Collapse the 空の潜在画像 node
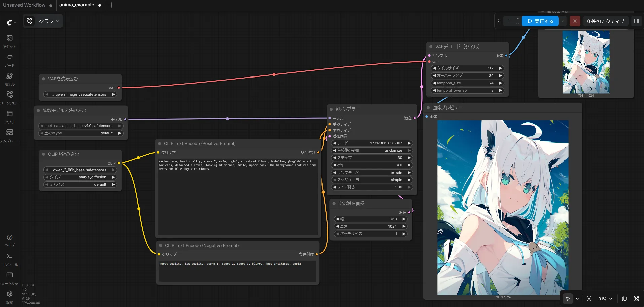This screenshot has width=644, height=307. [334, 204]
